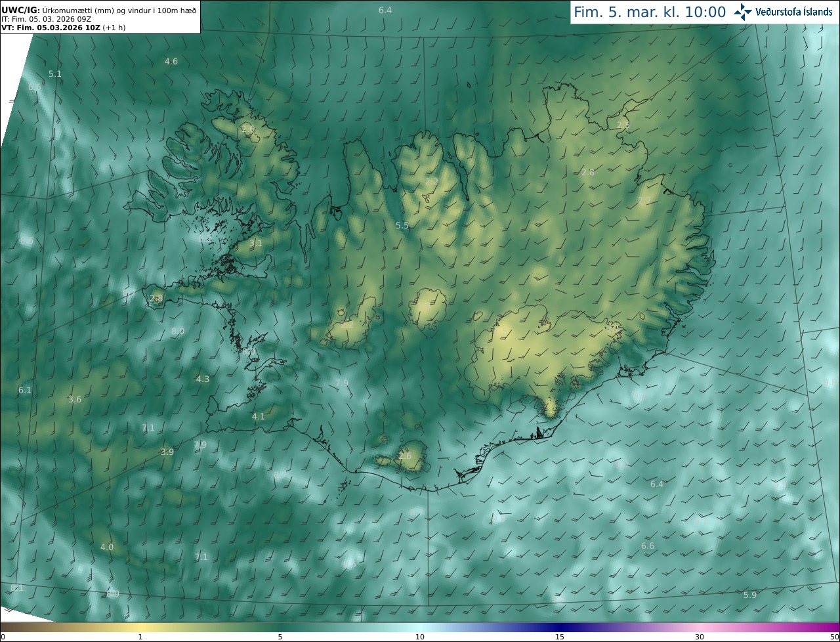Select the 3.9 value label on the map

[x=167, y=452]
